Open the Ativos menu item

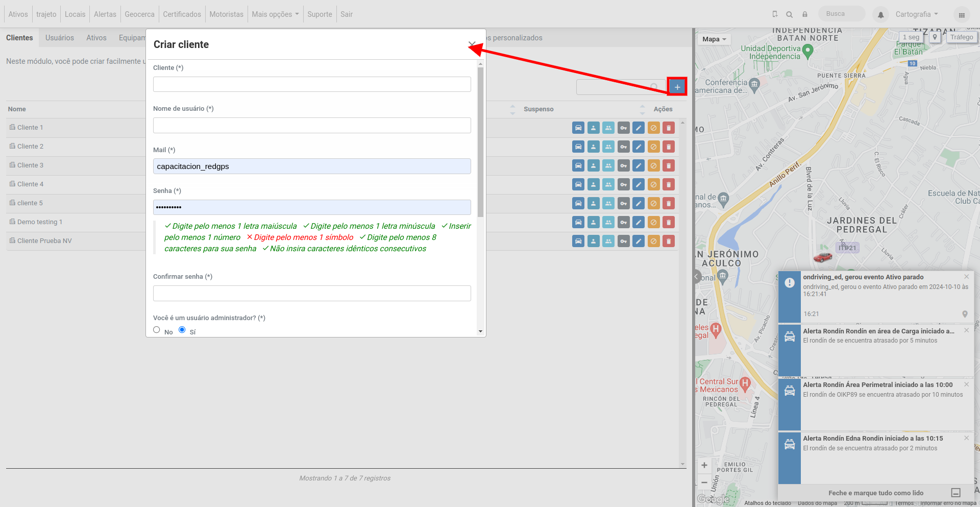click(x=18, y=14)
